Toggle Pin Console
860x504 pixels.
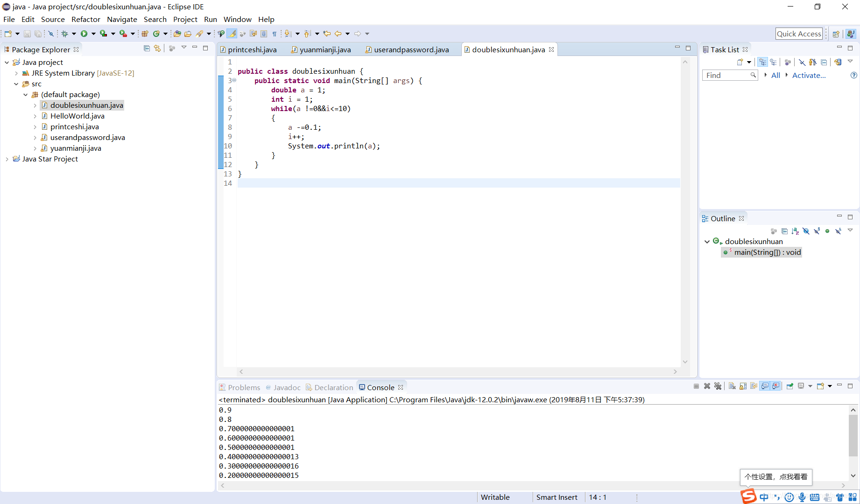[x=790, y=386]
